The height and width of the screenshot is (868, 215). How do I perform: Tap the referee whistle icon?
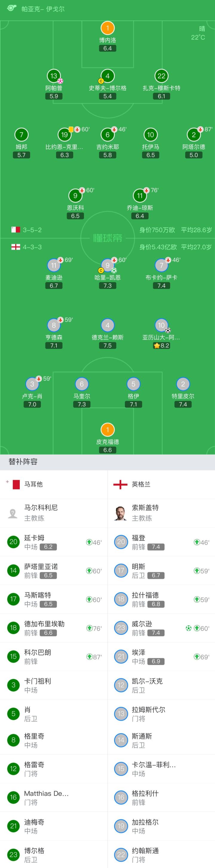click(11, 8)
